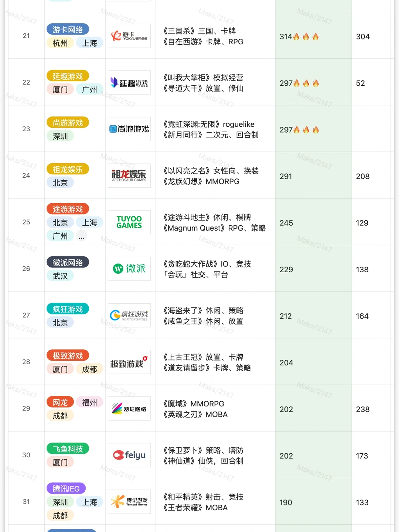Select the 204 value cell

click(313, 362)
